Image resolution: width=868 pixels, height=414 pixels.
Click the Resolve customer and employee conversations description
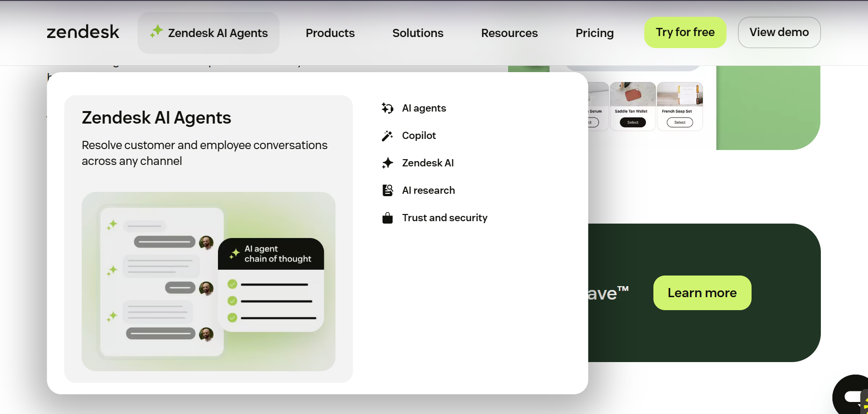pos(204,153)
